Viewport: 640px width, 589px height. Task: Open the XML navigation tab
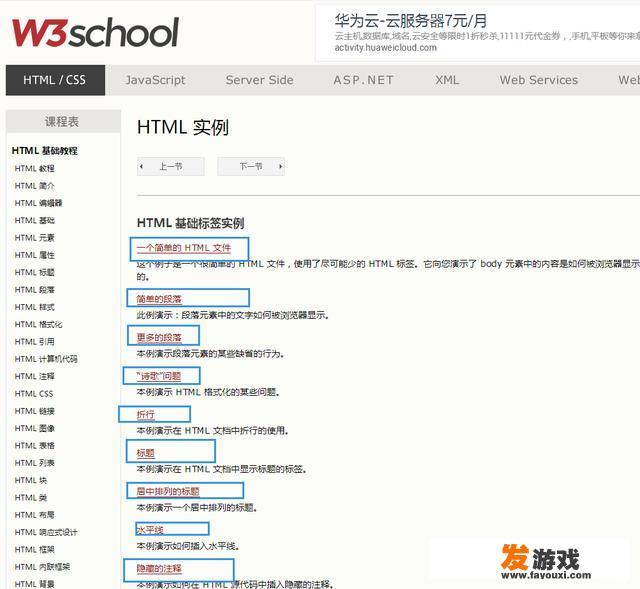tap(447, 80)
